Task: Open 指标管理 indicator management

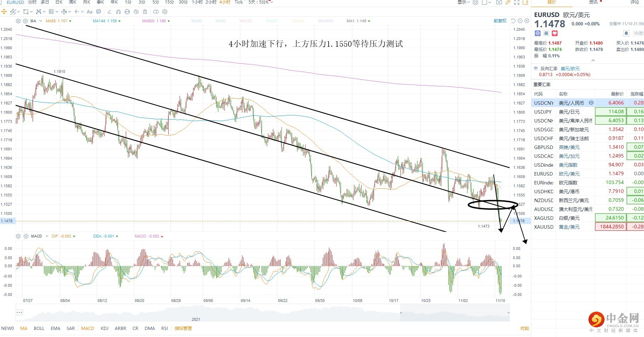Action: [x=183, y=328]
